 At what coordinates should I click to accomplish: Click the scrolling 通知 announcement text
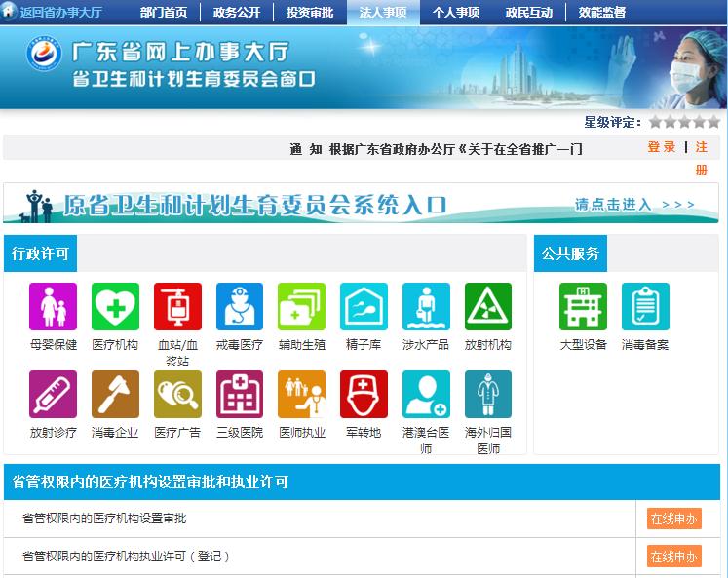[436, 149]
